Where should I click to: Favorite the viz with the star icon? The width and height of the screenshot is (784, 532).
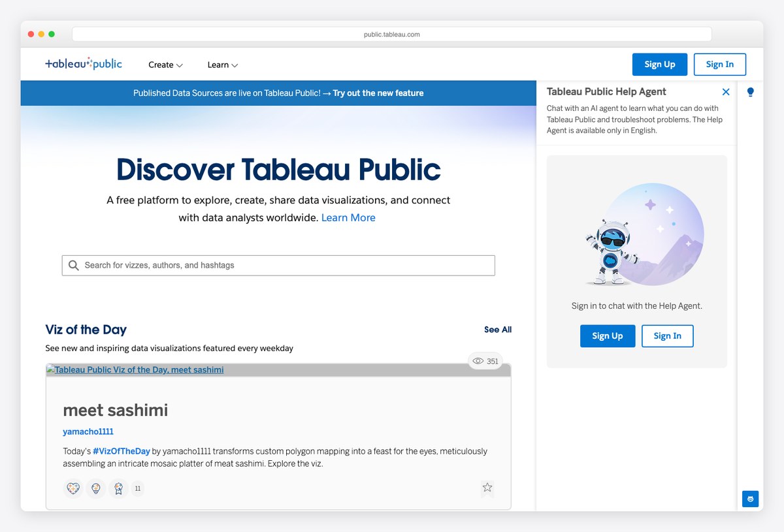487,488
